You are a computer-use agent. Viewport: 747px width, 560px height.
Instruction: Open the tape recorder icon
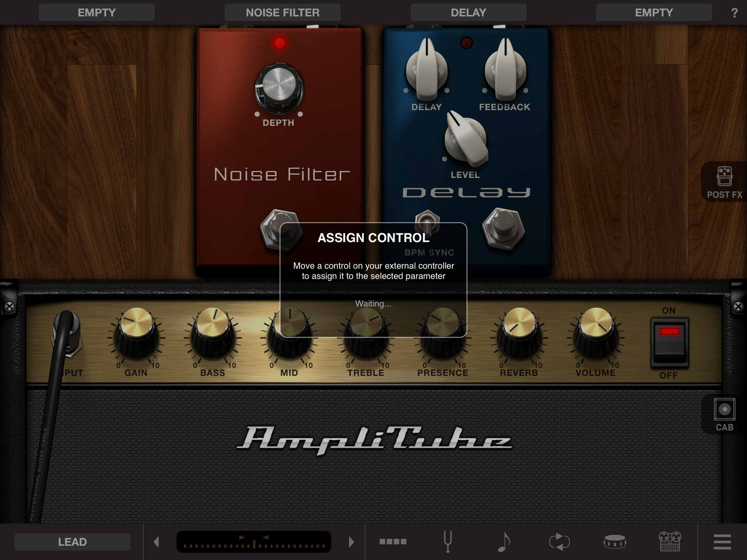coord(670,541)
